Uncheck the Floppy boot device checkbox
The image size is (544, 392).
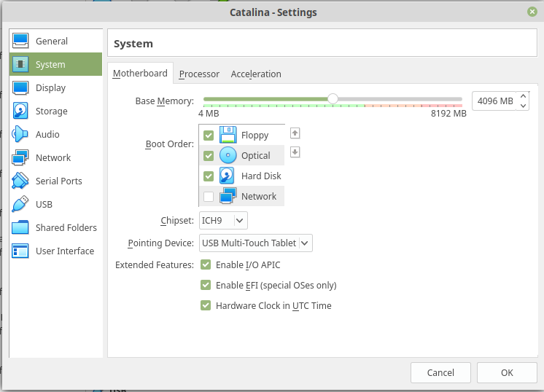[x=209, y=136]
